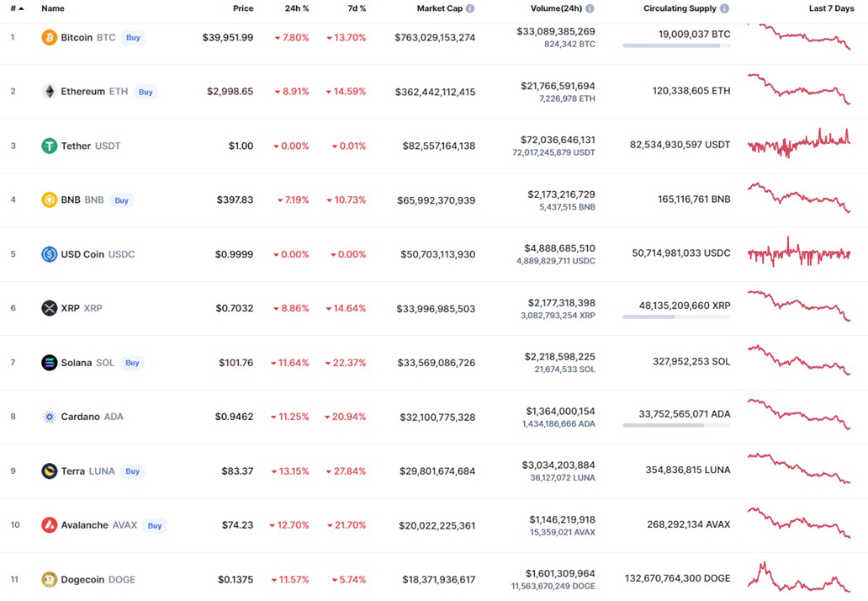Click the Tether green logo icon
This screenshot has width=868, height=601.
(x=50, y=146)
